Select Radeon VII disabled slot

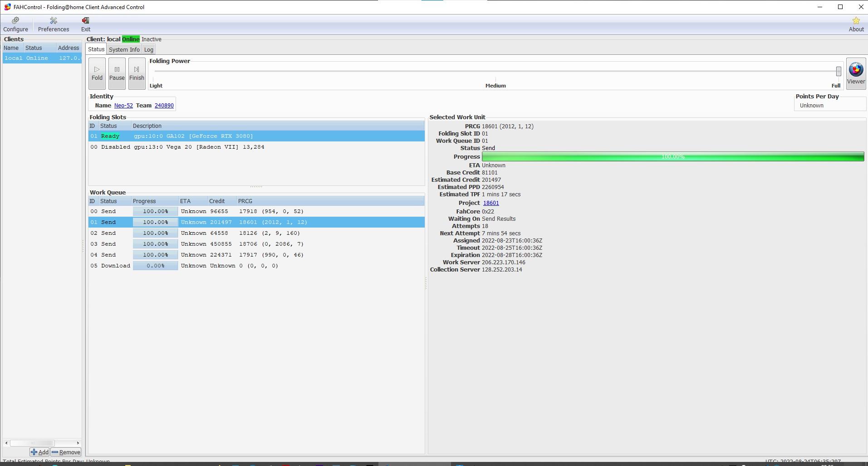pos(256,147)
